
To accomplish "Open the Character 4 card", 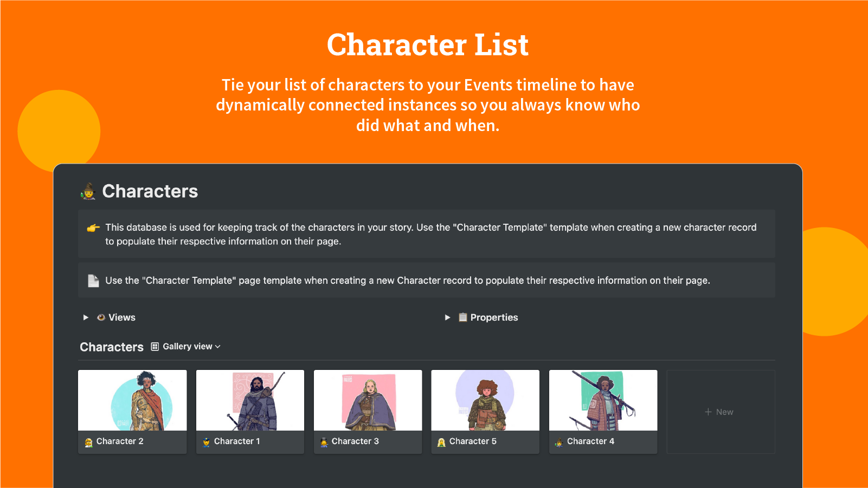I will 603,412.
